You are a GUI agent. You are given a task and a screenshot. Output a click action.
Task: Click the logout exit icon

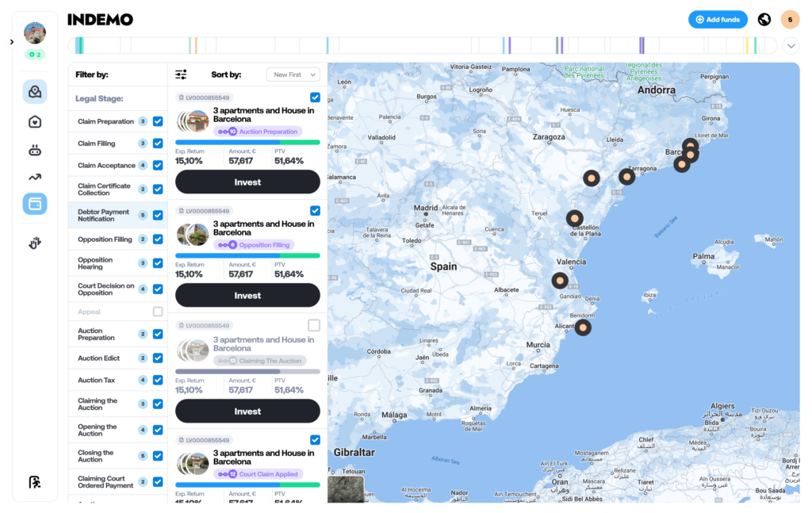coord(35,482)
